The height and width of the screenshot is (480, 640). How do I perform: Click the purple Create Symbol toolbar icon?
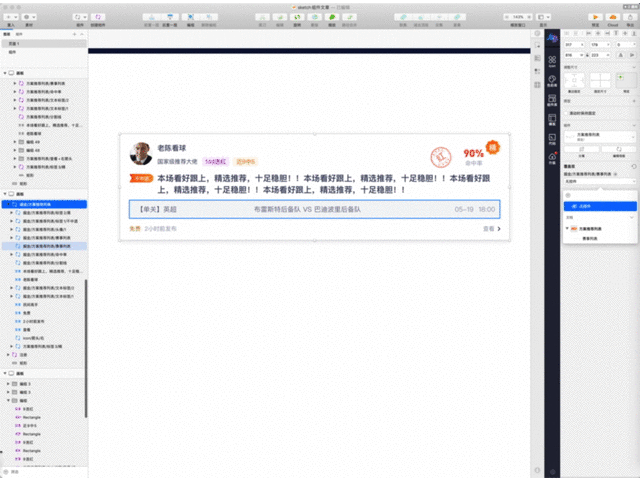pos(98,17)
